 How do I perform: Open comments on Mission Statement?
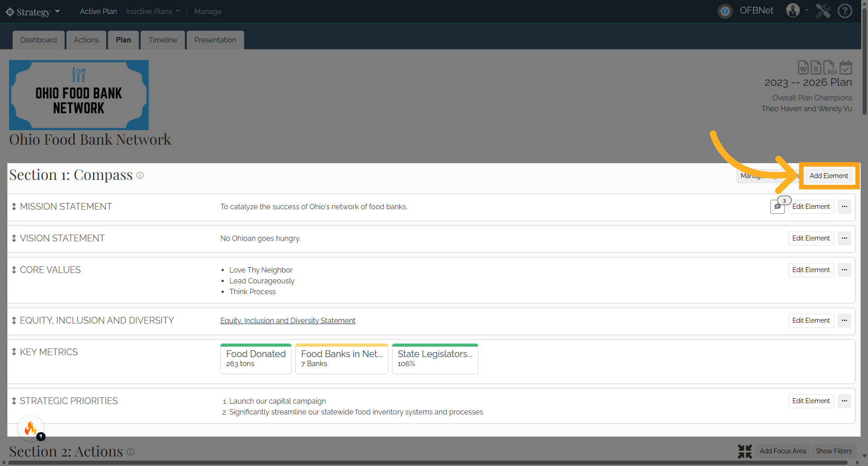click(x=778, y=207)
